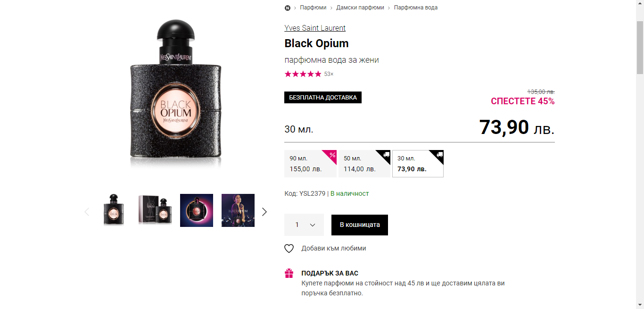
Task: Add product with В кошницата button
Action: [360, 225]
